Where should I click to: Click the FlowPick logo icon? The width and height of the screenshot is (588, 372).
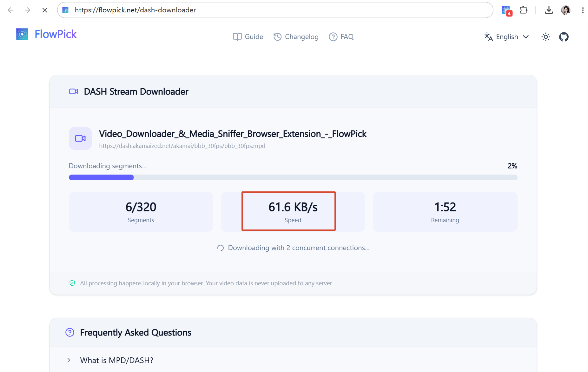[x=22, y=34]
